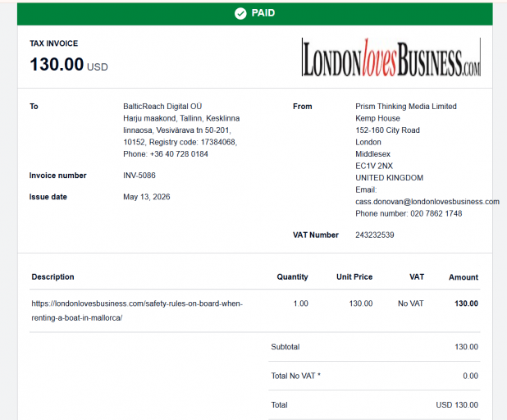Click the Middlesex address line
Screen dimensions: 507x420
click(x=372, y=154)
